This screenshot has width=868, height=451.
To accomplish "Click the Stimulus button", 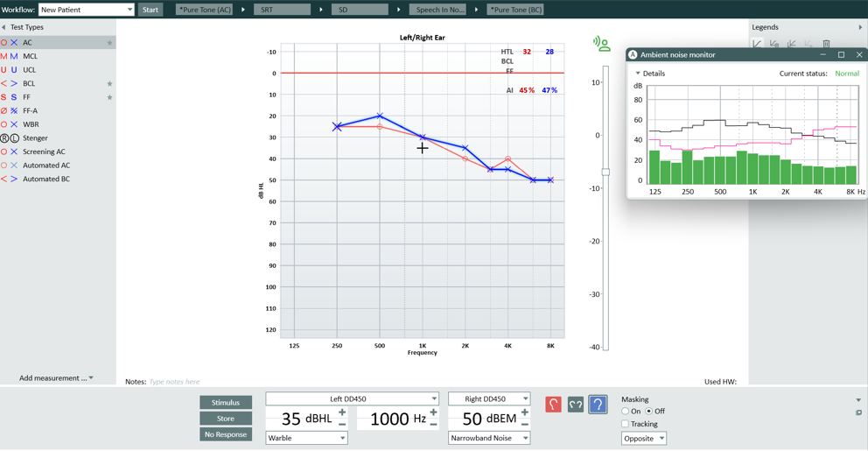I will [225, 402].
